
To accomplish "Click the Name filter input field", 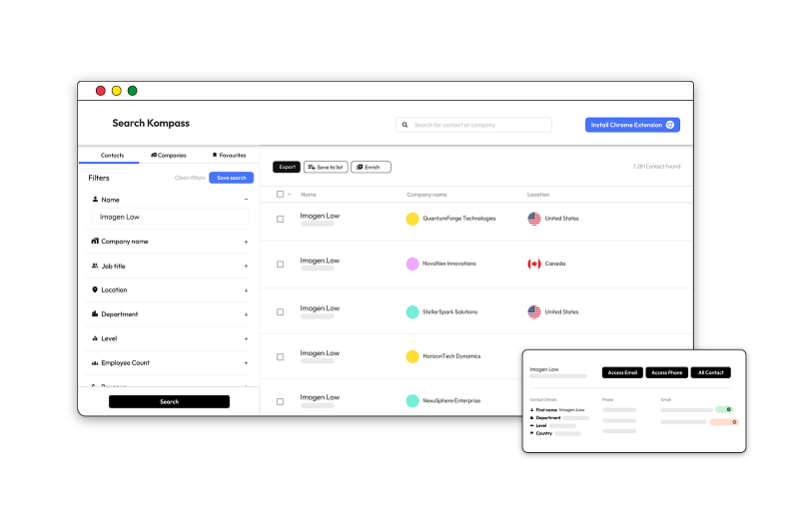I will (x=170, y=217).
